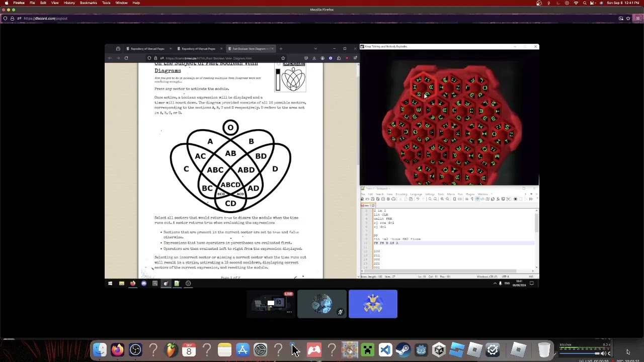Launch Steam from the dock
The height and width of the screenshot is (362, 644).
403,349
